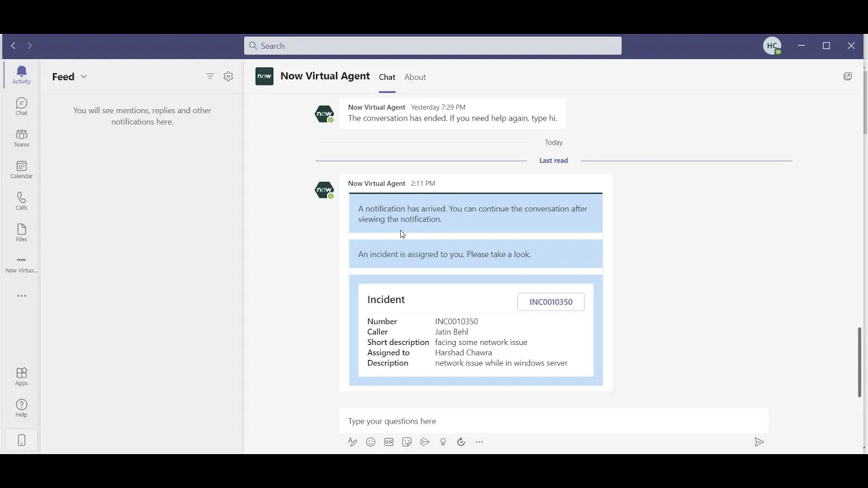This screenshot has width=868, height=488.
Task: Click the Type your questions here field
Action: pyautogui.click(x=553, y=421)
